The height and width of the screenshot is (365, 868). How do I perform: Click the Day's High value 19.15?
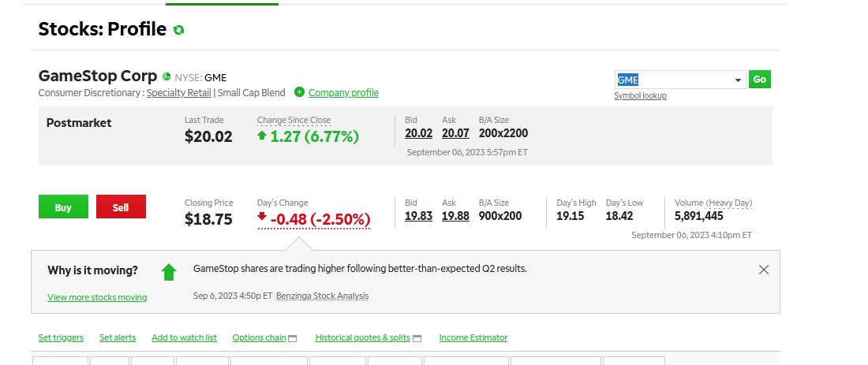coord(571,216)
